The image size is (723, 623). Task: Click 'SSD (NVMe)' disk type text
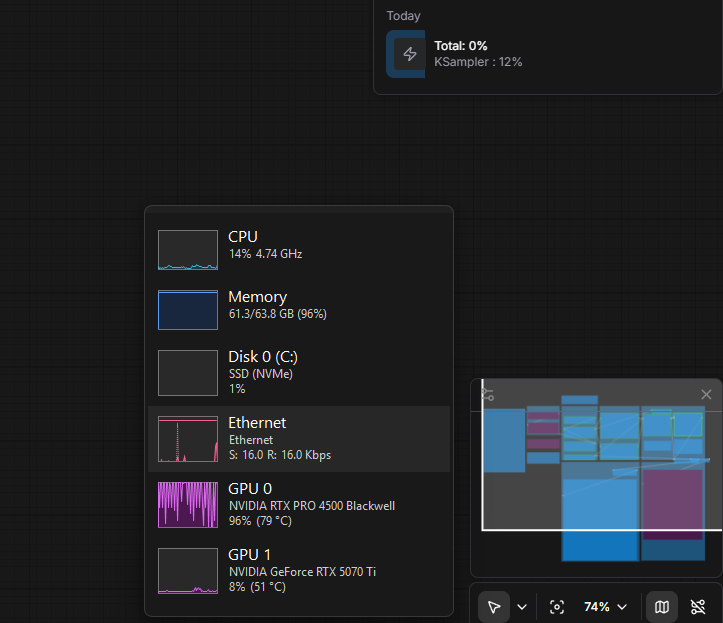tap(261, 374)
